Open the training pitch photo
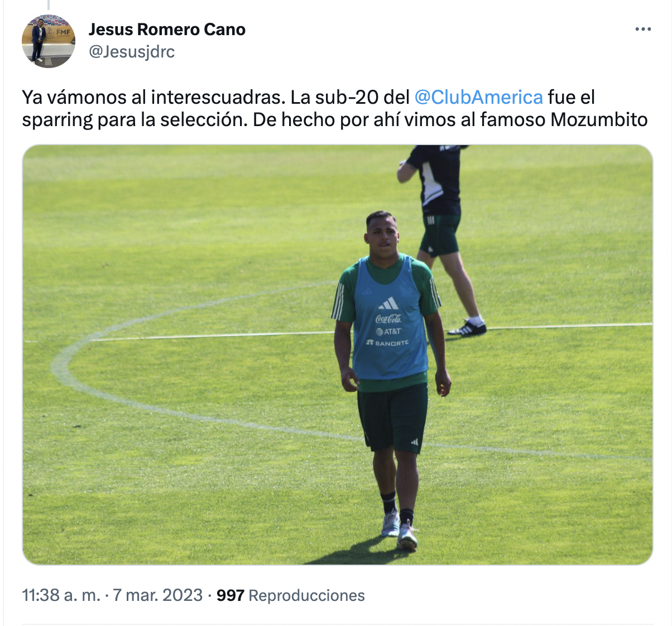 point(338,355)
